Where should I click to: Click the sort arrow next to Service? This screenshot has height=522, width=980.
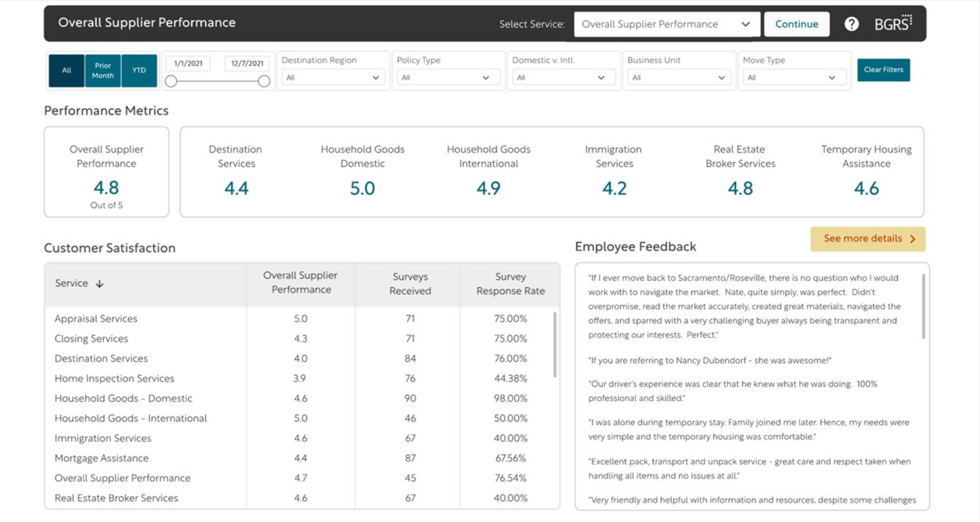[x=99, y=283]
